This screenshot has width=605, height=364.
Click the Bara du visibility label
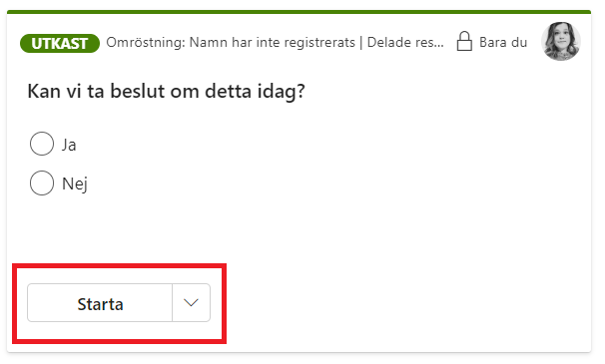point(503,42)
